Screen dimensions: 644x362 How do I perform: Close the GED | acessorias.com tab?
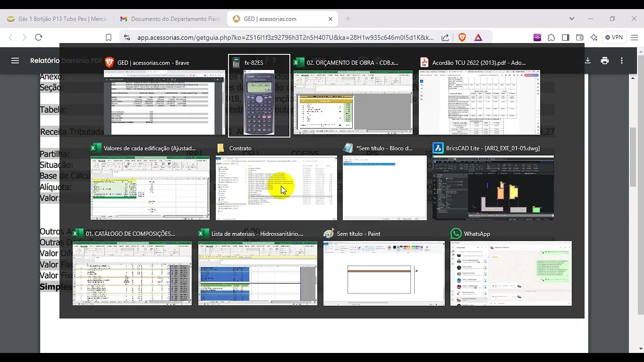point(331,19)
